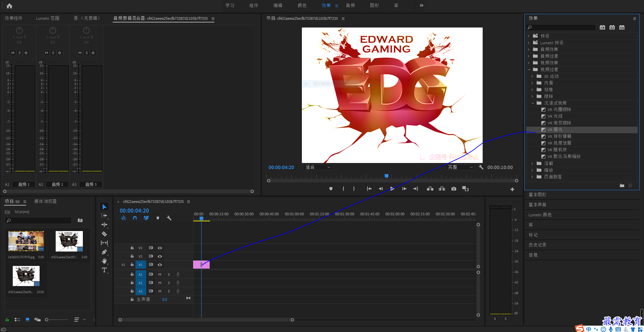Select 1636351707979.jpg thumbnail
This screenshot has width=644, height=332.
26,241
